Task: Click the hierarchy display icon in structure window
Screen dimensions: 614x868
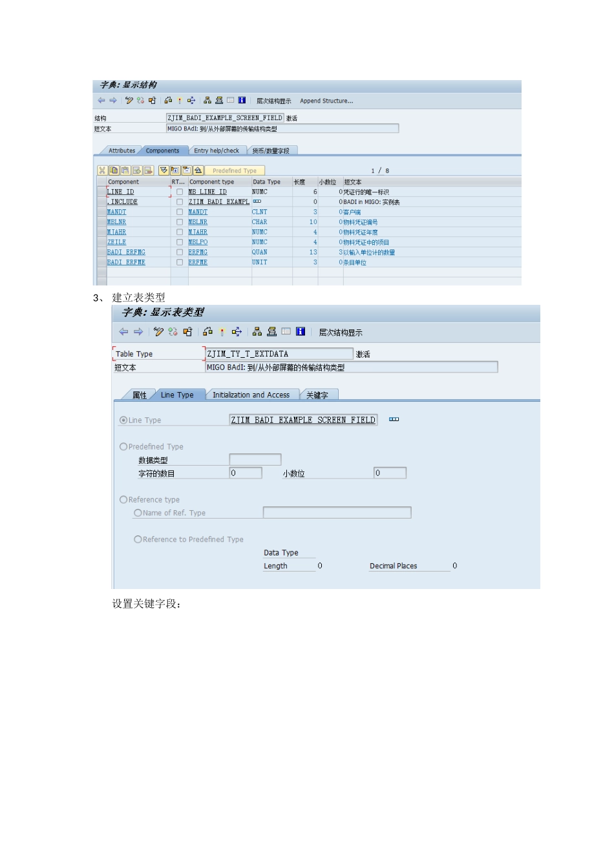Action: point(207,100)
